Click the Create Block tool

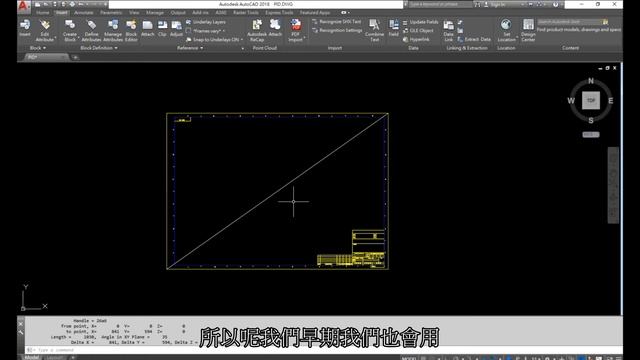point(70,30)
